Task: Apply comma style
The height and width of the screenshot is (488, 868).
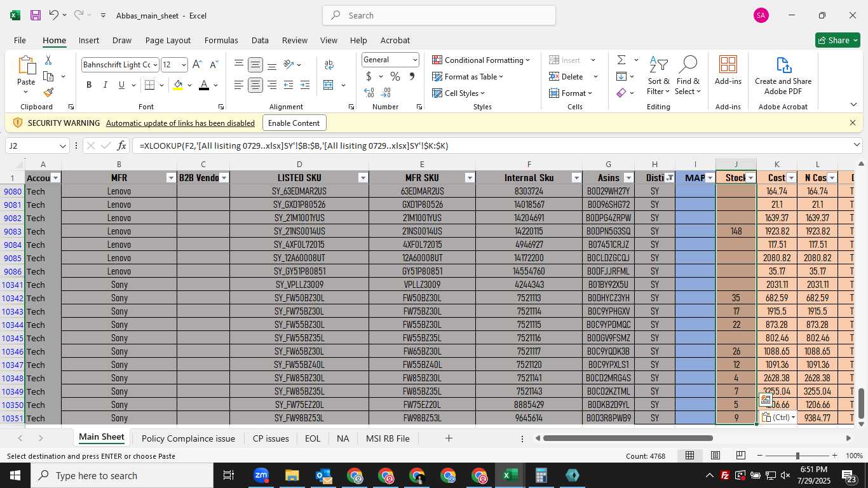Action: pyautogui.click(x=412, y=76)
